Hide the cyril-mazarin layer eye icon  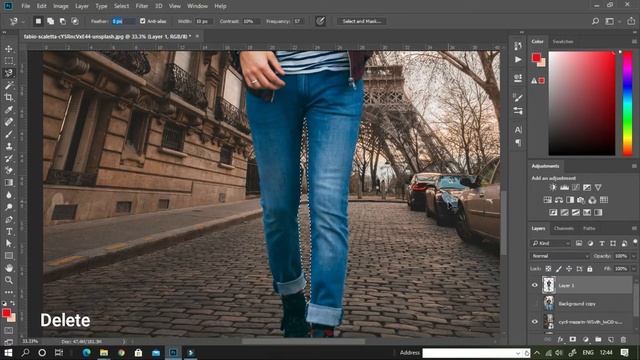point(535,322)
